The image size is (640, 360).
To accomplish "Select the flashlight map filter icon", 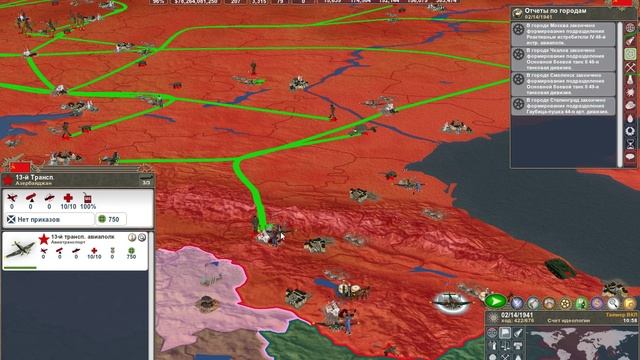I will [x=518, y=333].
